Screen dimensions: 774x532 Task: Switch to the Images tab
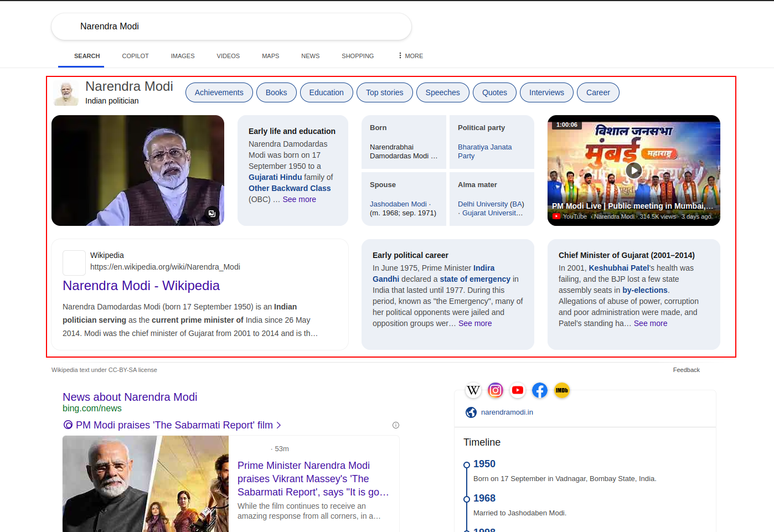(x=183, y=56)
